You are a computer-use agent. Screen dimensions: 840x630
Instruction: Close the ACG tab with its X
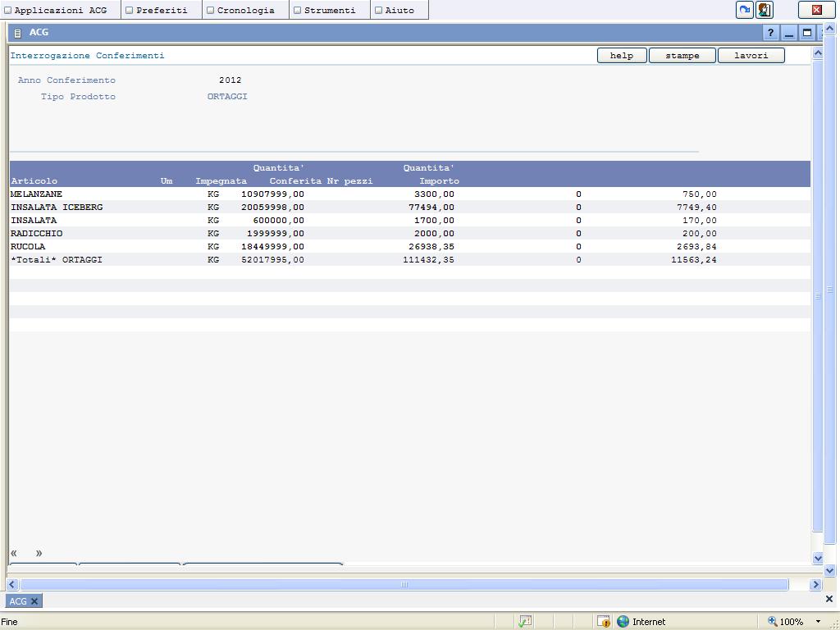point(34,601)
